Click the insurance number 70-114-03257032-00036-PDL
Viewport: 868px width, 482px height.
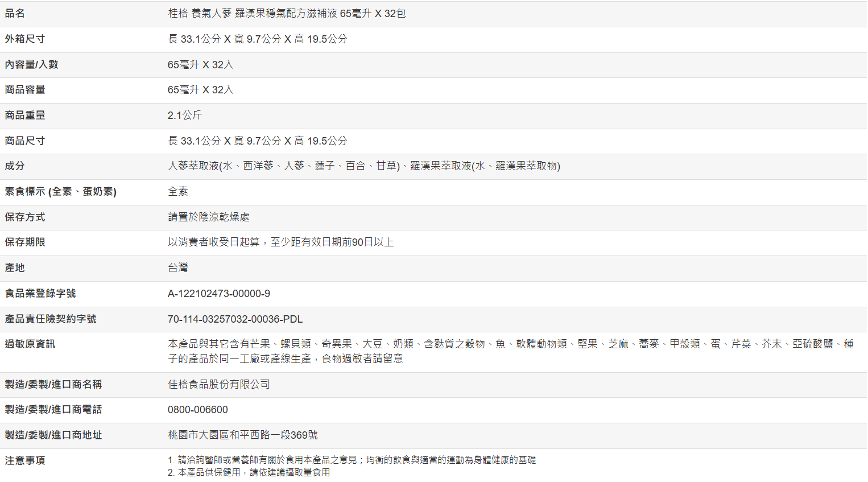tap(235, 319)
